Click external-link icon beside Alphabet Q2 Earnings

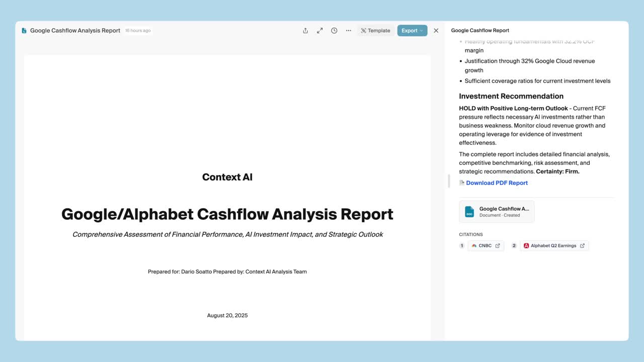point(582,246)
